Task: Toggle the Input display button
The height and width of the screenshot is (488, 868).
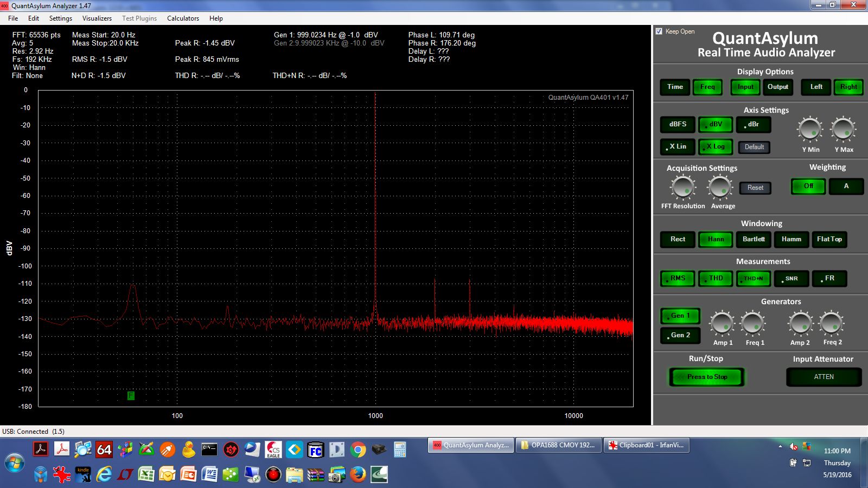Action: 745,87
